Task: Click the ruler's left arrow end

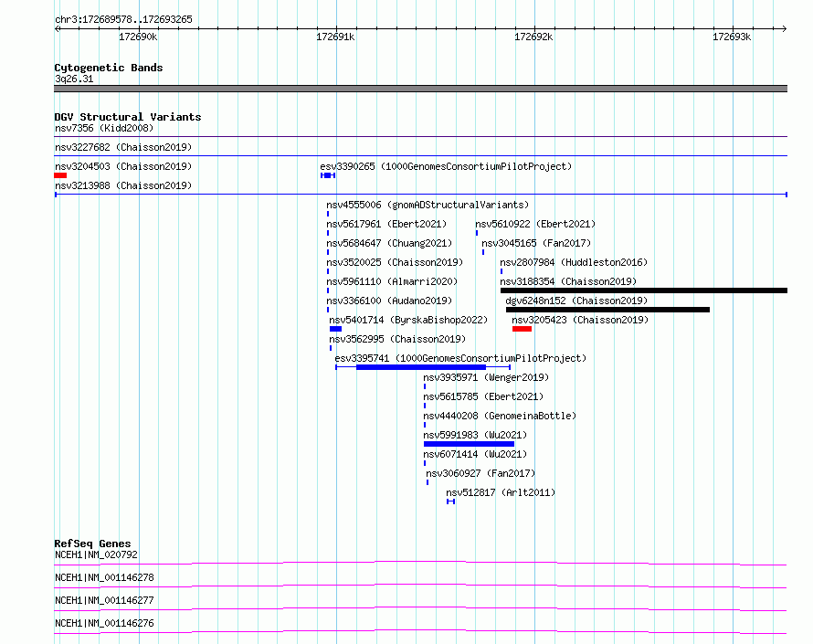Action: 57,28
